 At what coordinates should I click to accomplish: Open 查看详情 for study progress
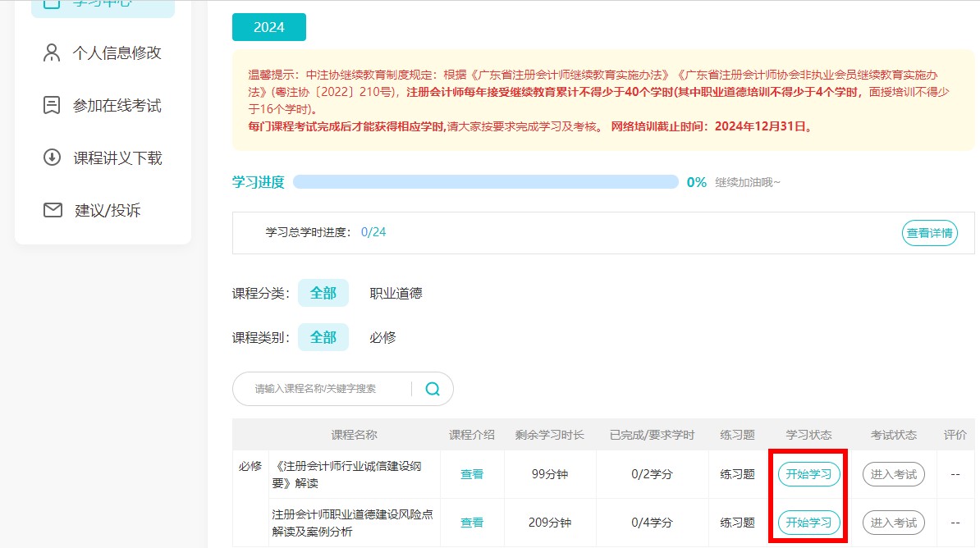pyautogui.click(x=929, y=233)
